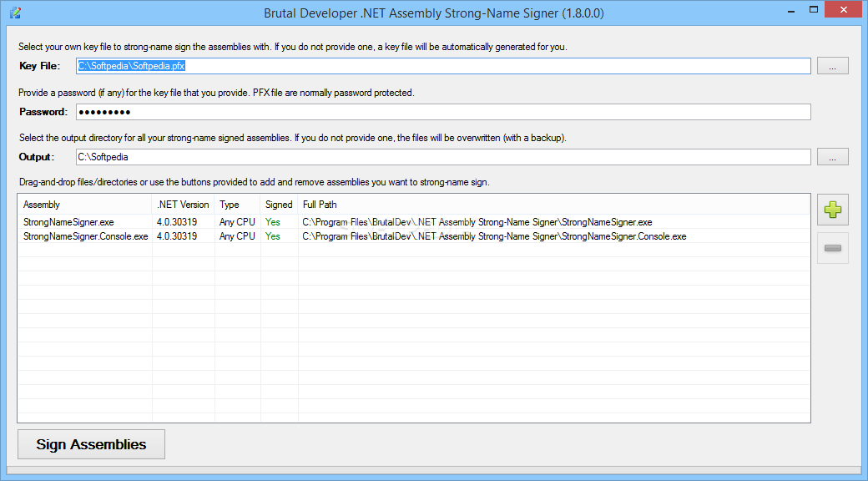This screenshot has width=868, height=481.
Task: Click the progress bar at window bottom
Action: (x=434, y=470)
